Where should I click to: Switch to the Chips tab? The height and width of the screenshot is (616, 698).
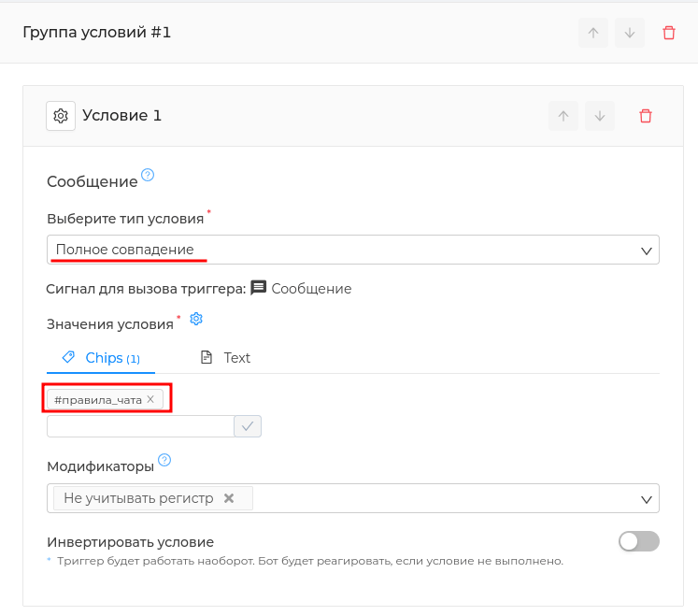[x=101, y=358]
